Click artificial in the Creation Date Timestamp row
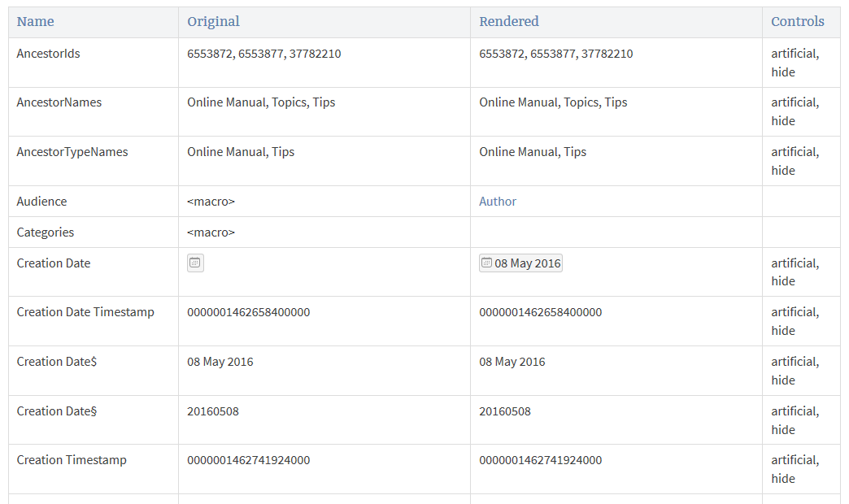This screenshot has width=849, height=504. pos(794,312)
